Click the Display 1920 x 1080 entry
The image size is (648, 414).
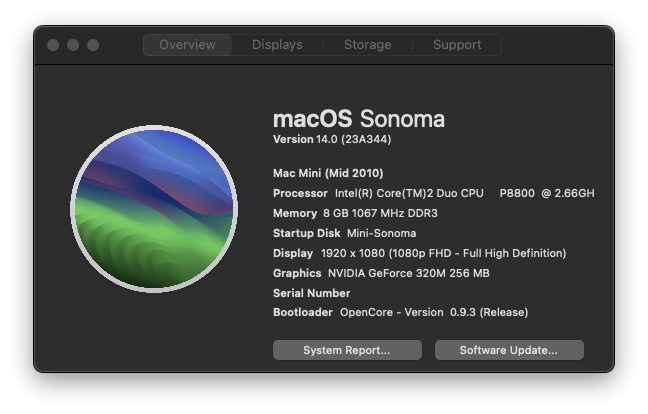click(x=419, y=253)
